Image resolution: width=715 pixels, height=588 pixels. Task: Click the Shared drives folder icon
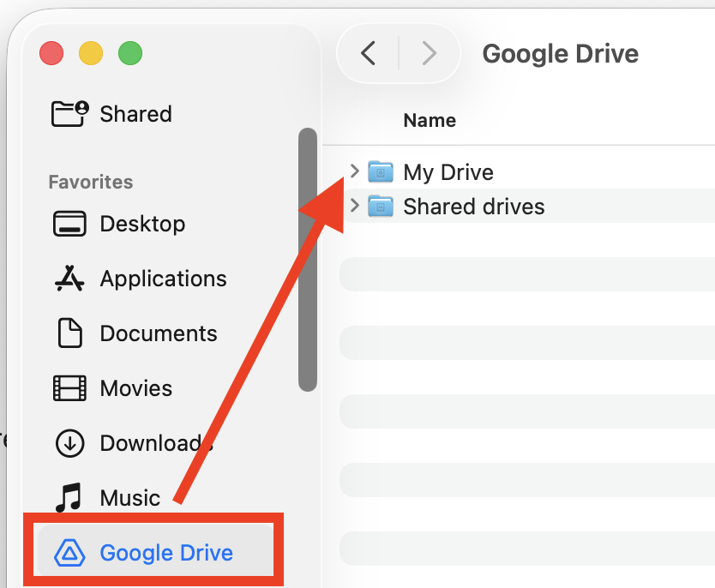(380, 207)
